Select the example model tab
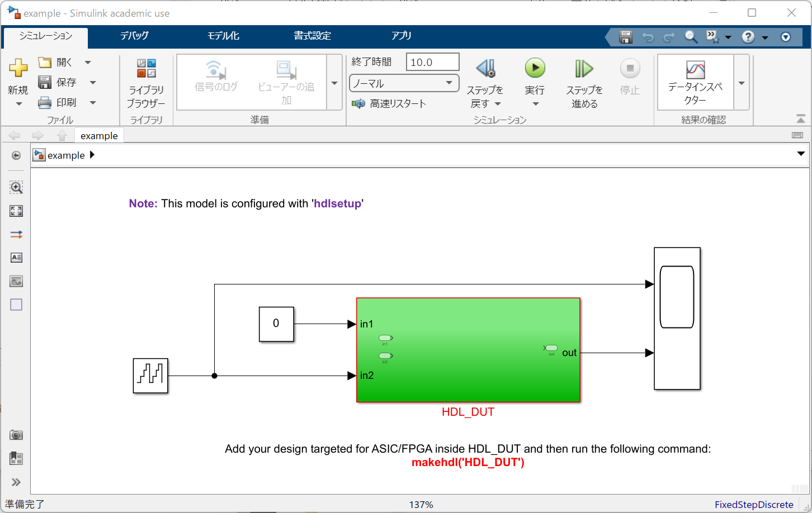Viewport: 812px width, 513px height. tap(99, 135)
